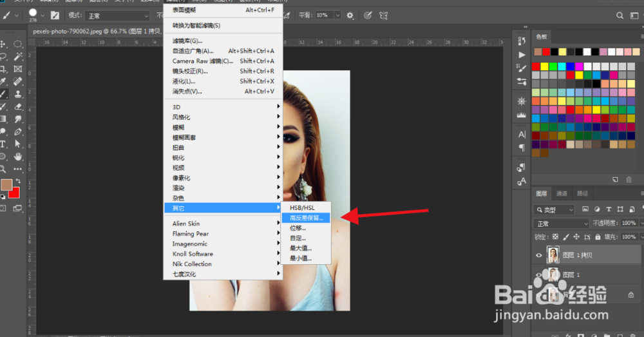Select the Elliptical Marquee tool
Viewport: 644px width, 337px height.
17,44
